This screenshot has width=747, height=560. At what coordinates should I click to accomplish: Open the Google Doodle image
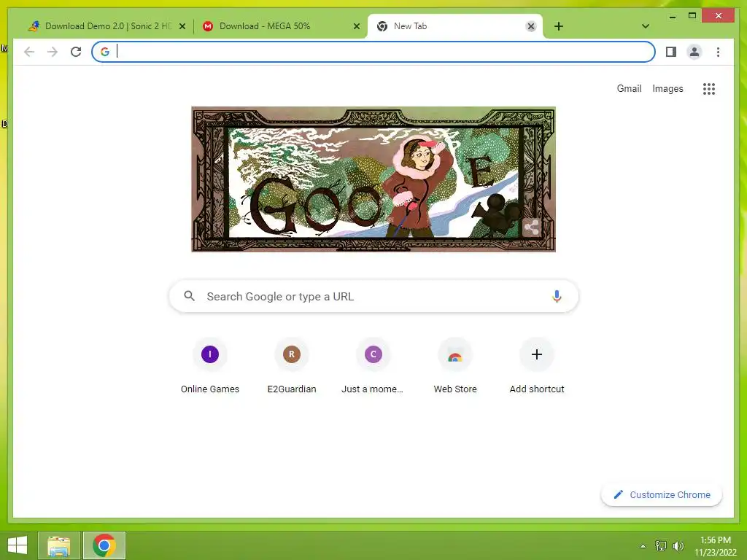coord(373,179)
